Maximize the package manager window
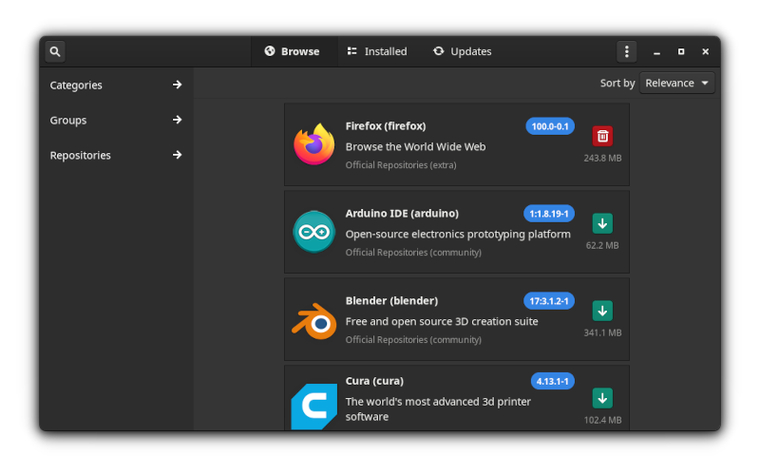 pyautogui.click(x=681, y=51)
